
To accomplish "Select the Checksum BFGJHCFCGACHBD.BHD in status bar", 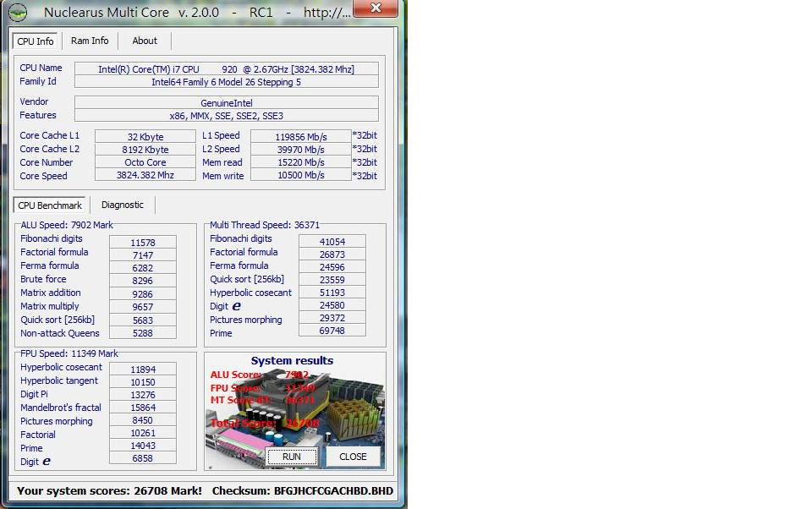I will pos(303,490).
